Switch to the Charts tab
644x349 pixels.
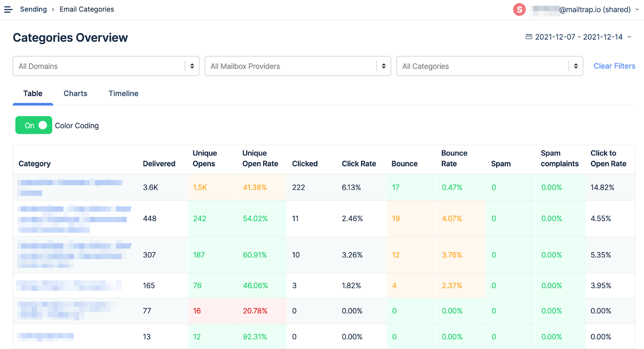75,93
